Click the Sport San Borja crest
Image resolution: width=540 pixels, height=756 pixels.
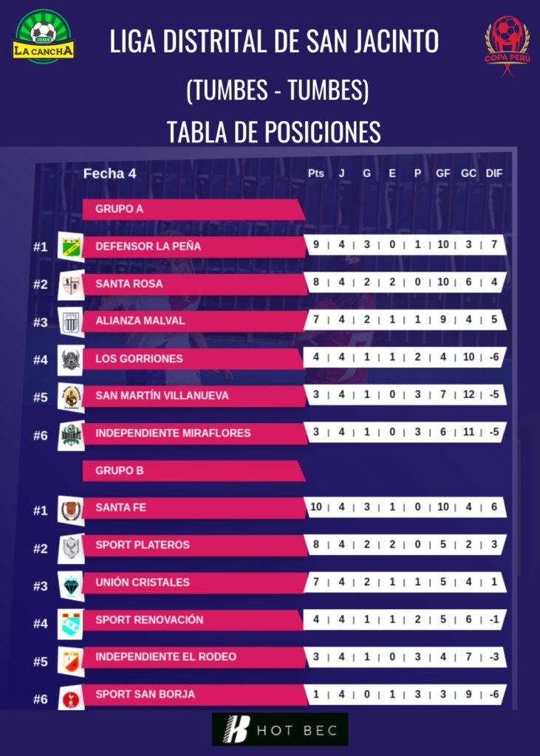[x=71, y=697]
